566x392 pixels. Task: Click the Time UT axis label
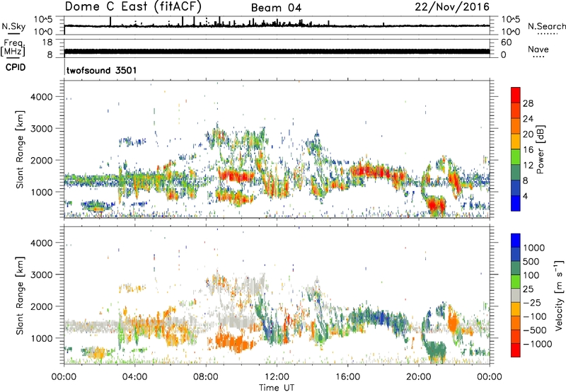pos(277,388)
